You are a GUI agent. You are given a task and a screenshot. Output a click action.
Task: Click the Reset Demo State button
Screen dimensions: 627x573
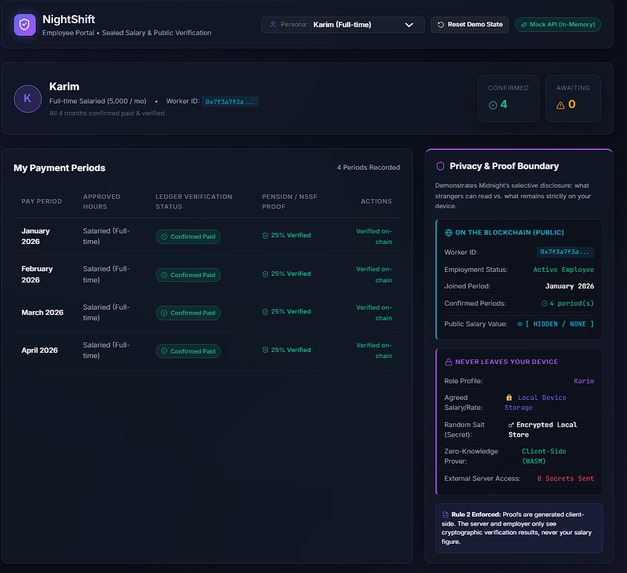pos(469,25)
